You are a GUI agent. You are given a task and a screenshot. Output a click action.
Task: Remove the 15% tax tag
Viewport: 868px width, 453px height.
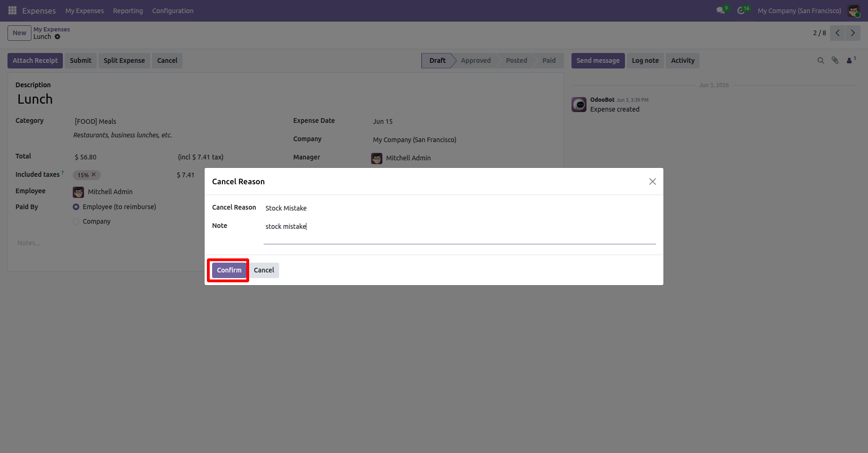click(94, 174)
